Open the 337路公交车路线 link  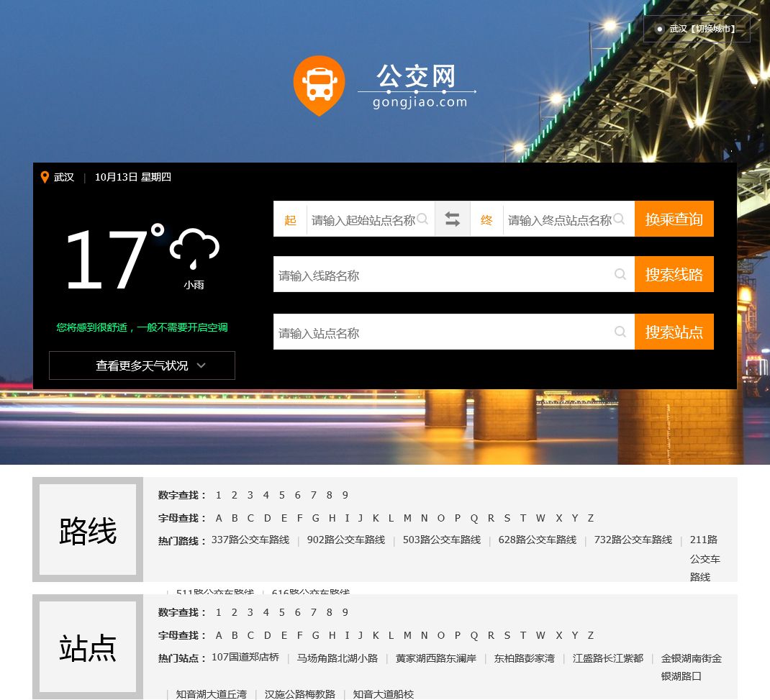250,540
